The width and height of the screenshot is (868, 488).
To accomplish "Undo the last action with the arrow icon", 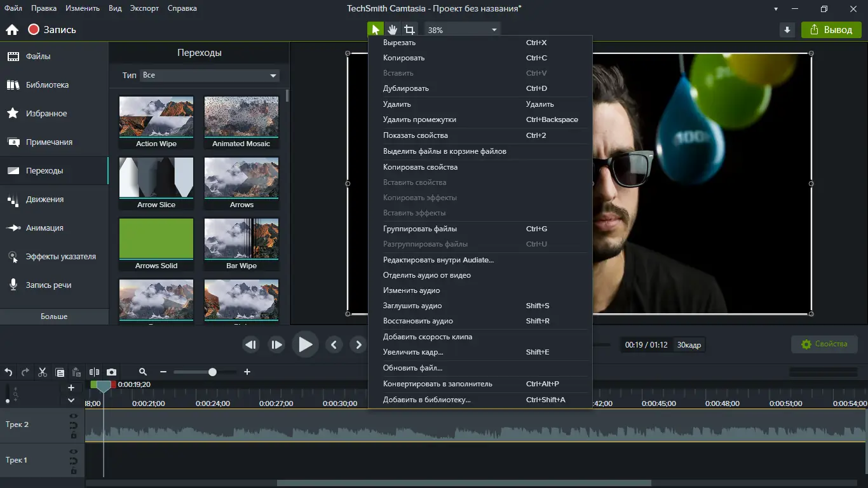I will coord(9,372).
